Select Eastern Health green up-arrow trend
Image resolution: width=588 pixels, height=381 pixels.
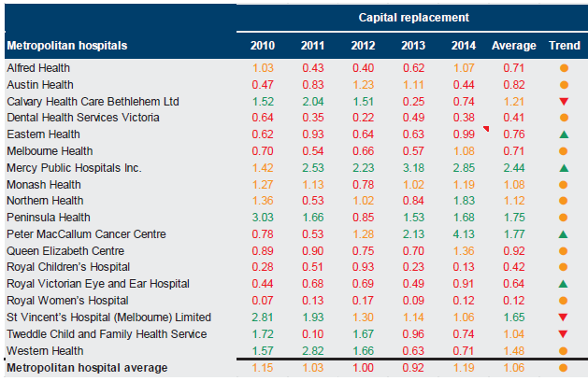pyautogui.click(x=564, y=134)
